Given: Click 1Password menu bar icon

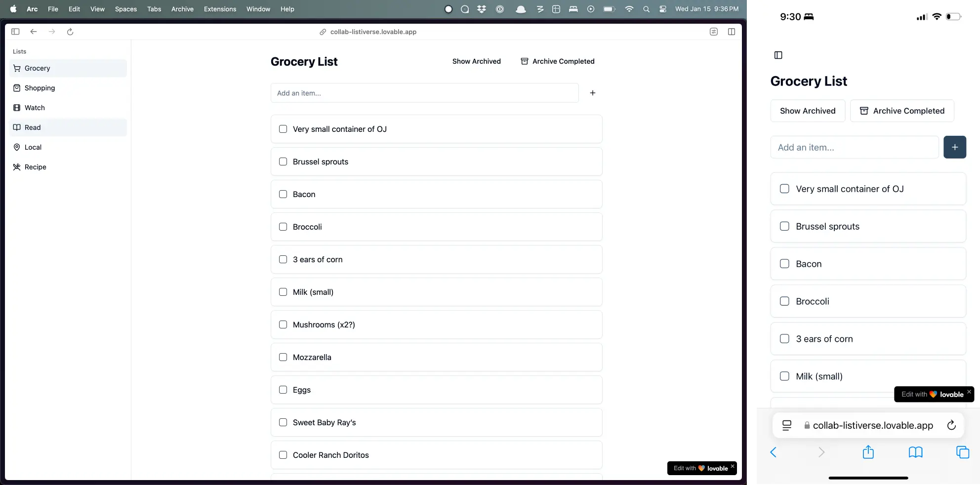Looking at the screenshot, I should coord(500,9).
